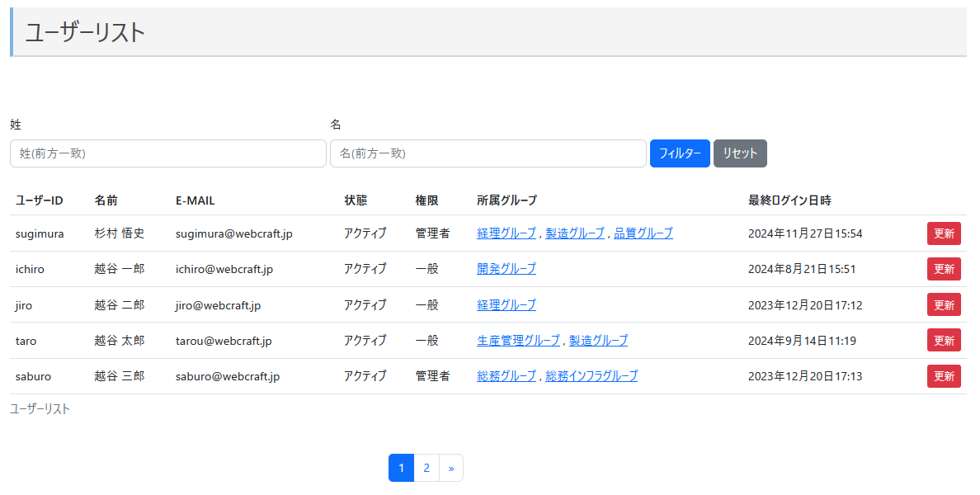Open 総務グループ link for saburo
This screenshot has width=980, height=495.
(x=506, y=376)
